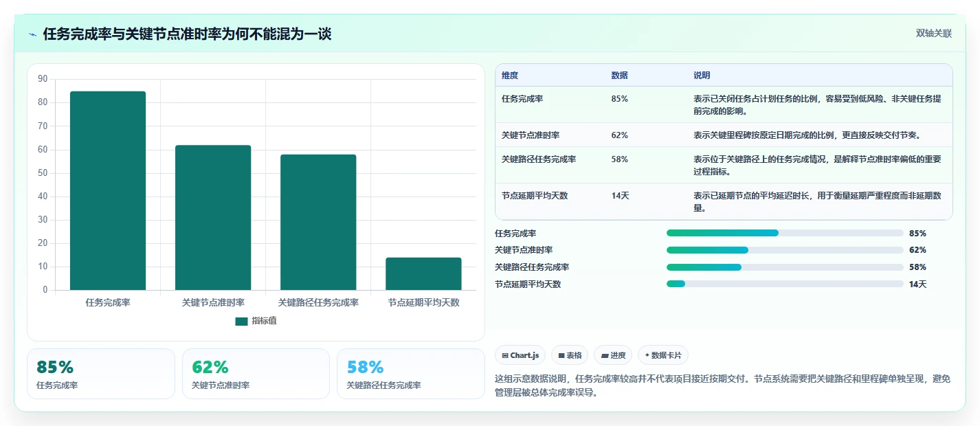Click the 任务完成率 85% progress bar

(785, 233)
